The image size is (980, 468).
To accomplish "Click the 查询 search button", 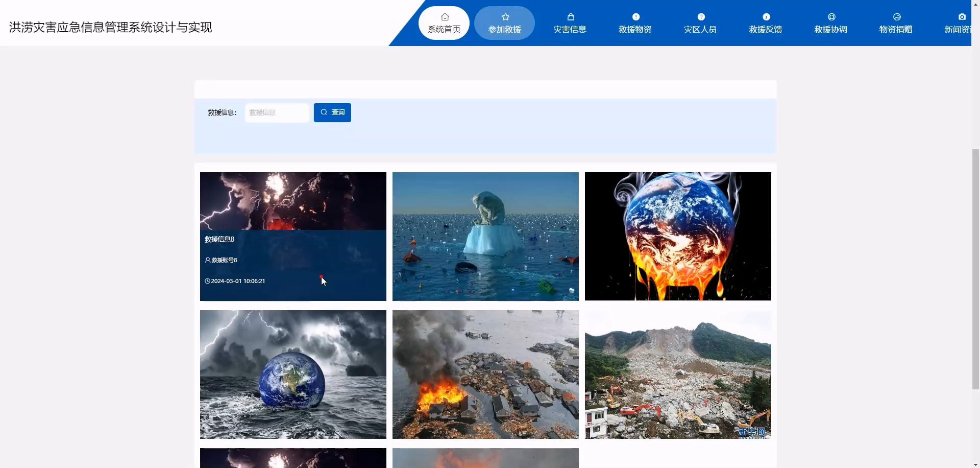I will tap(332, 112).
